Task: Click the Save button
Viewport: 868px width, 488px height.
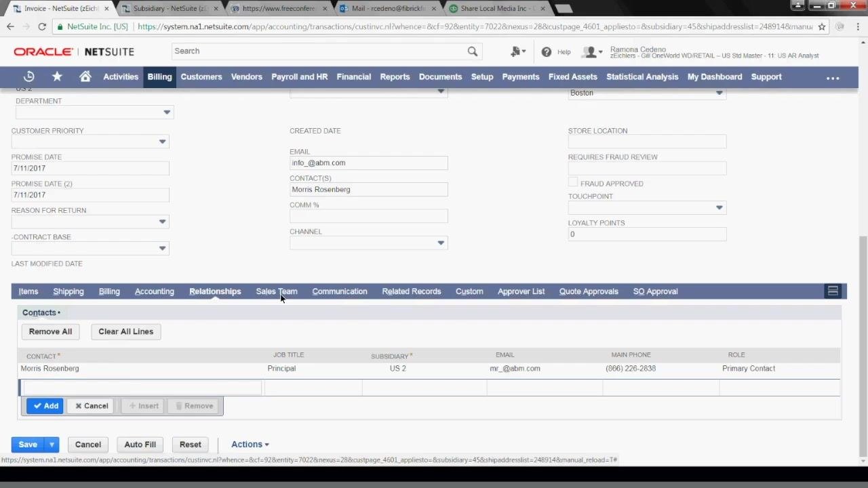Action: [28, 445]
